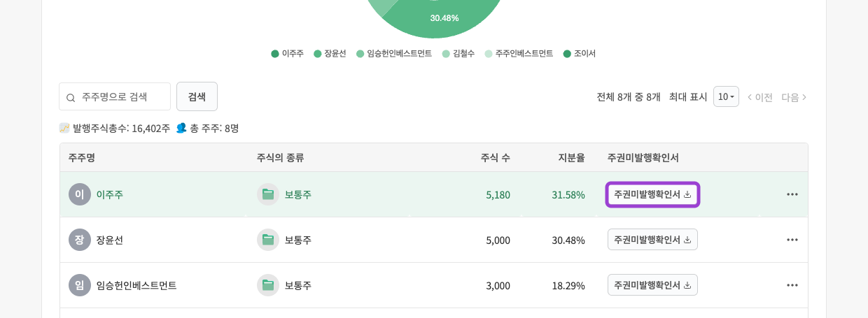This screenshot has width=868, height=318.
Task: Open more options for 임승헌인베스트먼트 row
Action: click(792, 285)
